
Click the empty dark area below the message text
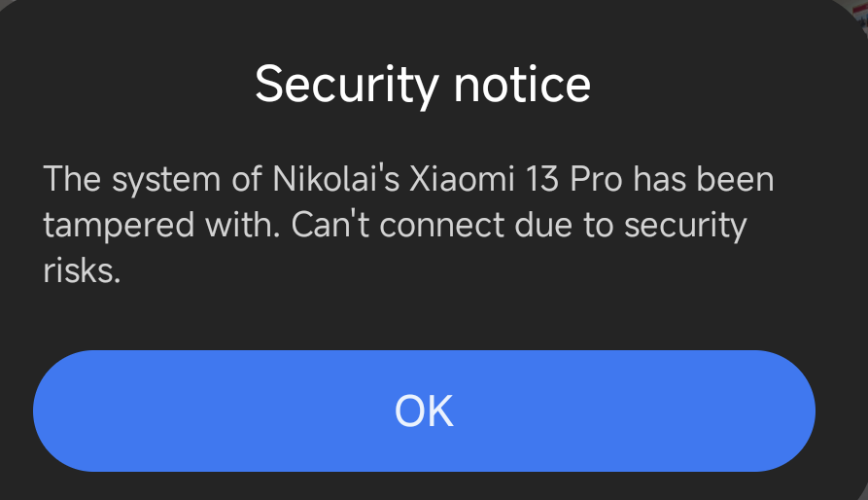[x=424, y=317]
